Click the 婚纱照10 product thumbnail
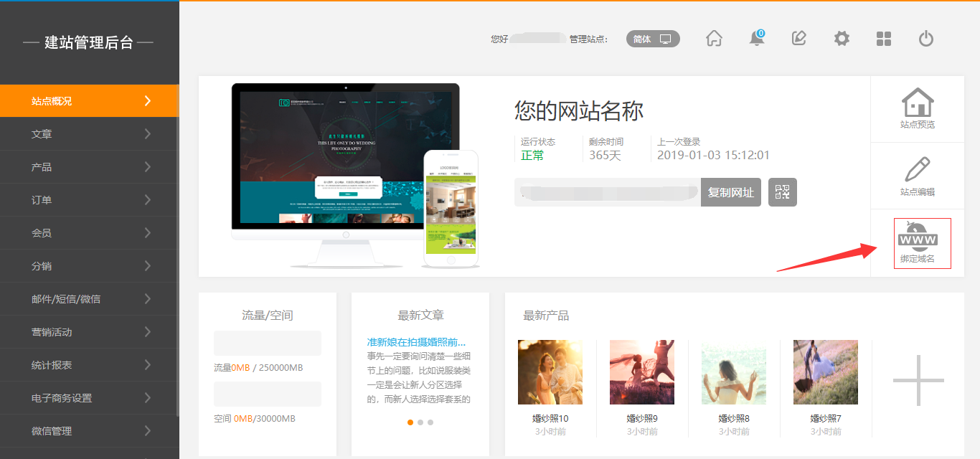980x459 pixels. tap(550, 372)
